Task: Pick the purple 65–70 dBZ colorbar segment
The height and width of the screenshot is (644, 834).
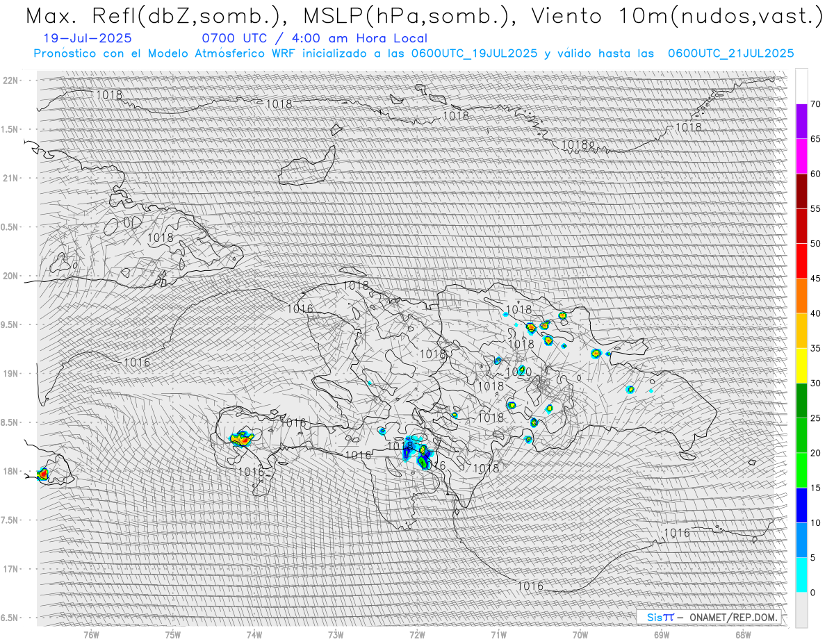Action: [x=801, y=122]
